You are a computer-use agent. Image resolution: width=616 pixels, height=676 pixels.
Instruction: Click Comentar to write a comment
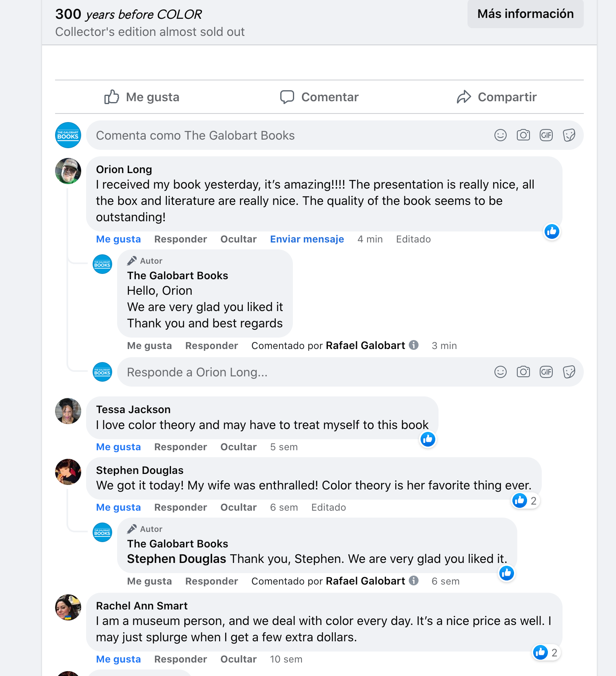pos(319,97)
